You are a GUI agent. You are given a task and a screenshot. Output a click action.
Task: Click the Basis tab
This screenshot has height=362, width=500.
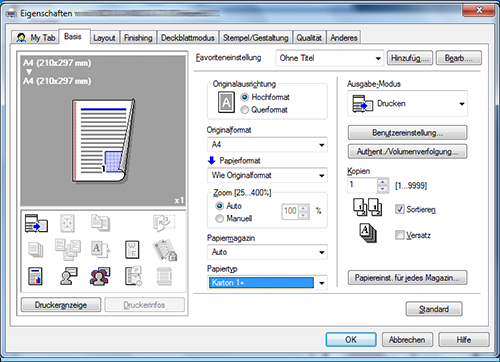coord(73,37)
